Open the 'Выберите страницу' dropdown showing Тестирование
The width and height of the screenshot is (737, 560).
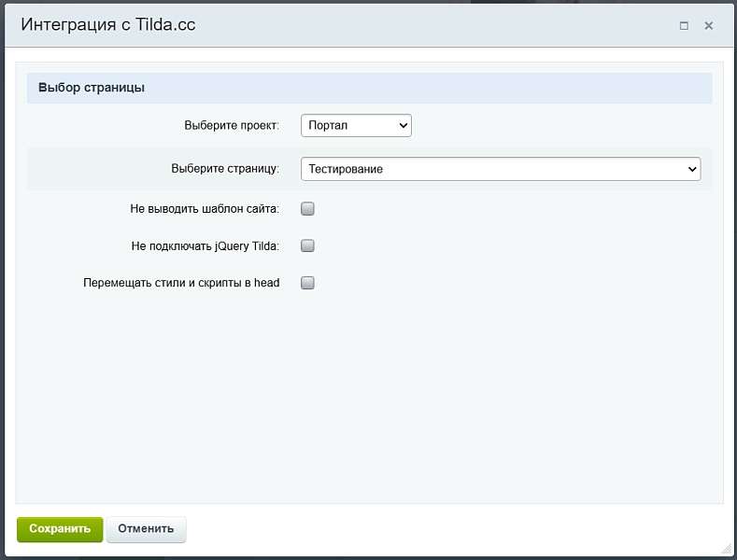pyautogui.click(x=501, y=169)
